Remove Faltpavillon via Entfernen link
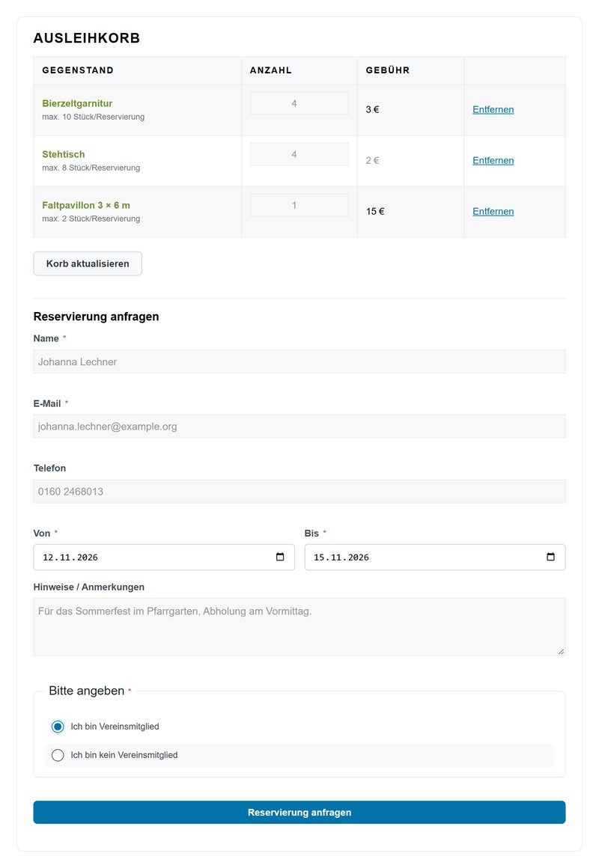 [x=493, y=212]
